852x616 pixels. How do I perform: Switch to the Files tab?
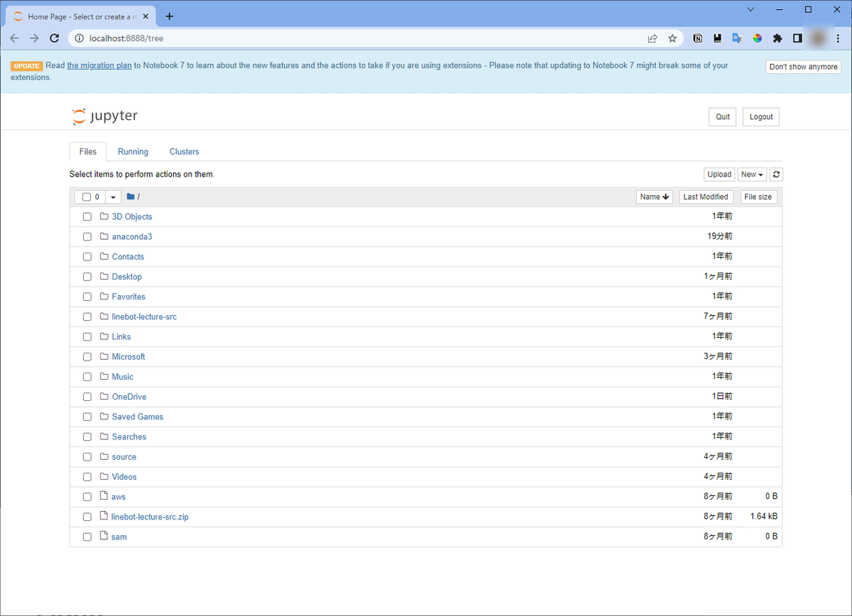(x=88, y=152)
